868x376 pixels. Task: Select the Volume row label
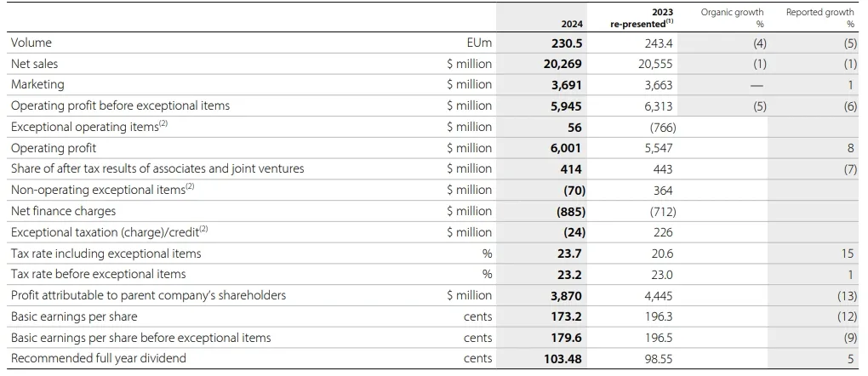(31, 43)
